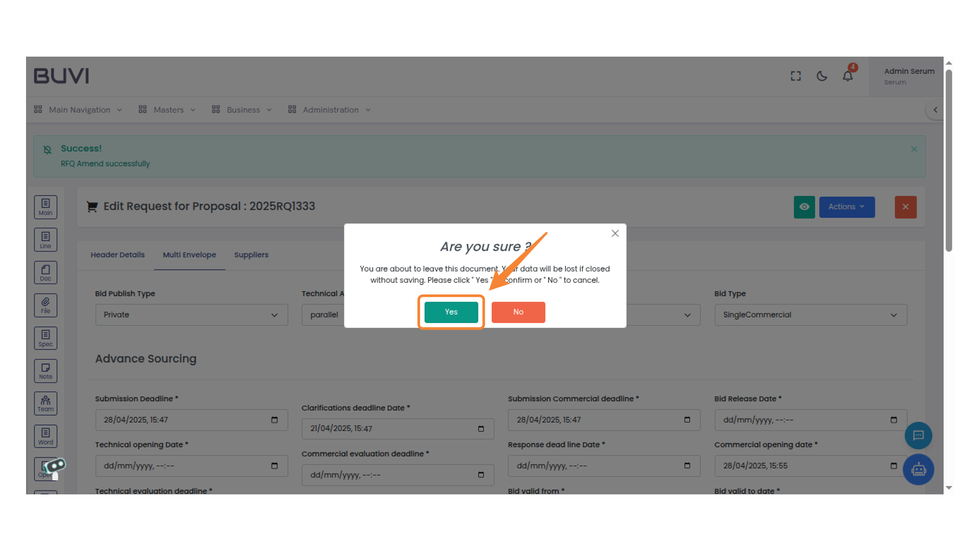Toggle dark mode with the moon icon
This screenshot has width=980, height=551.
click(822, 76)
